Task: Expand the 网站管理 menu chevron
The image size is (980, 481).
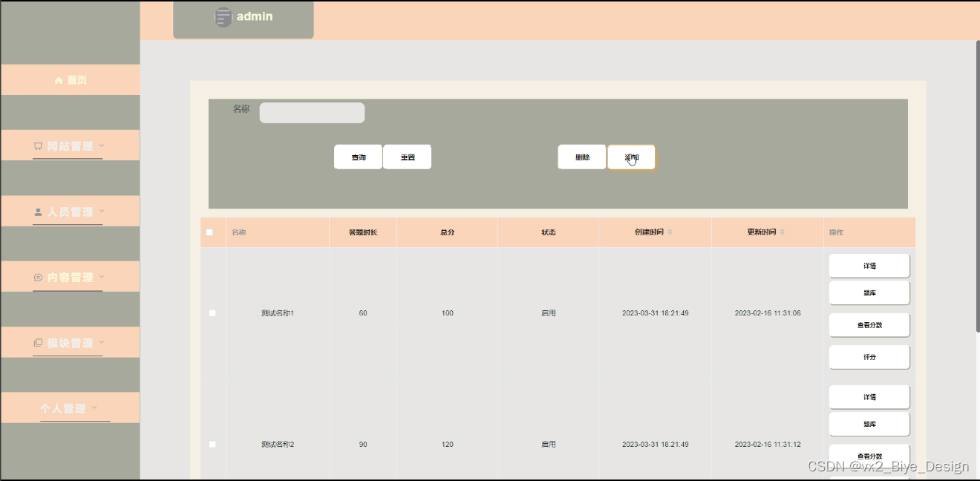Action: tap(102, 145)
